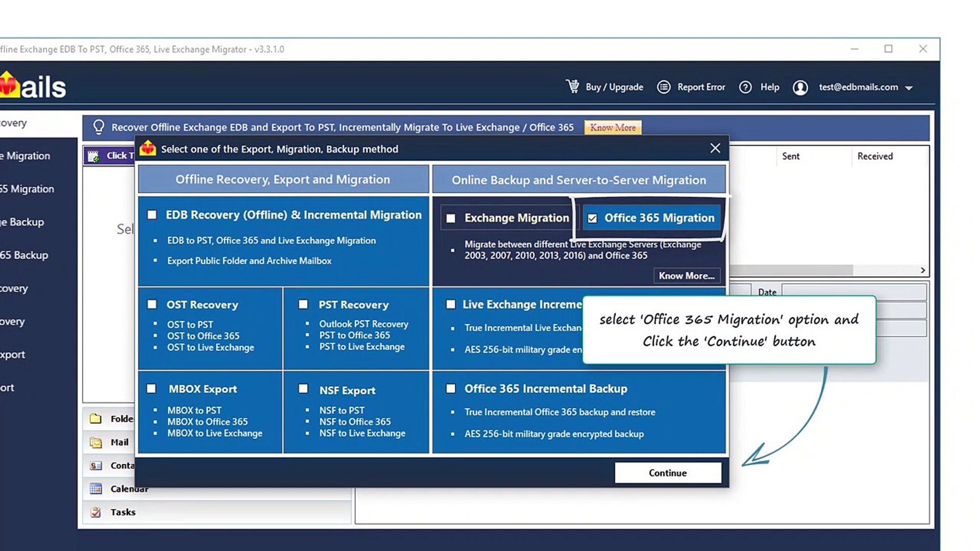
Task: Click 'Outlook PST Recovery' text
Action: pyautogui.click(x=364, y=324)
